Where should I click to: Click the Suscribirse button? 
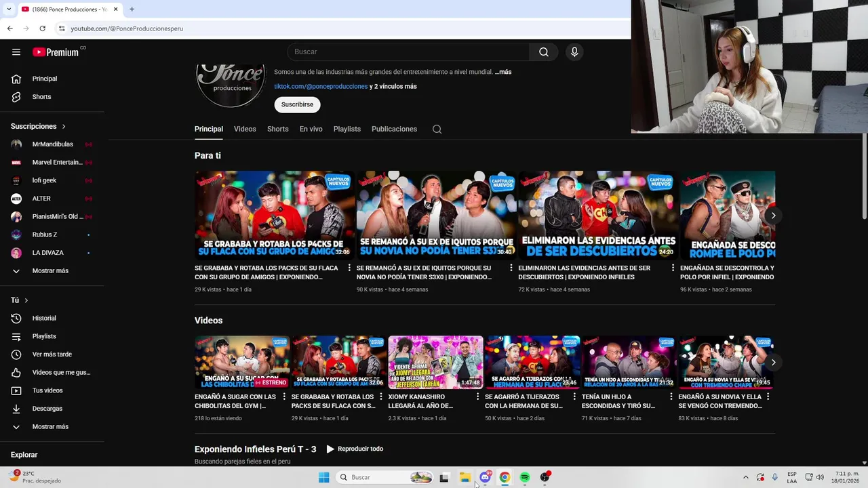(297, 105)
